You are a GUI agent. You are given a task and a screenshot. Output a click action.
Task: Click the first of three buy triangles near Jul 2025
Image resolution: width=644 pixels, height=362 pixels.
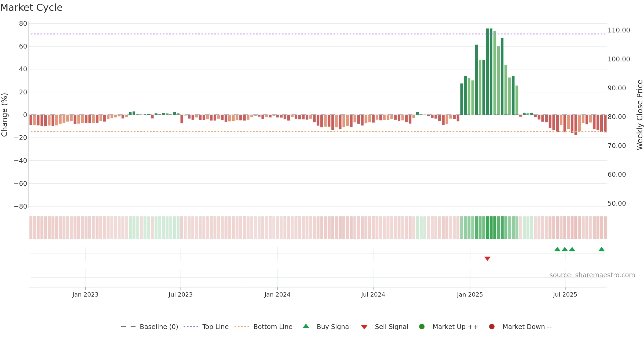click(x=557, y=249)
